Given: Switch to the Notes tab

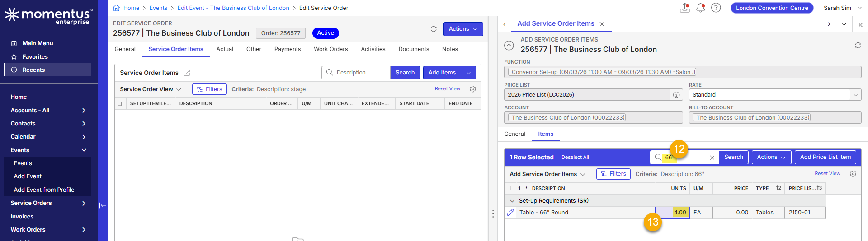Looking at the screenshot, I should click(x=450, y=49).
